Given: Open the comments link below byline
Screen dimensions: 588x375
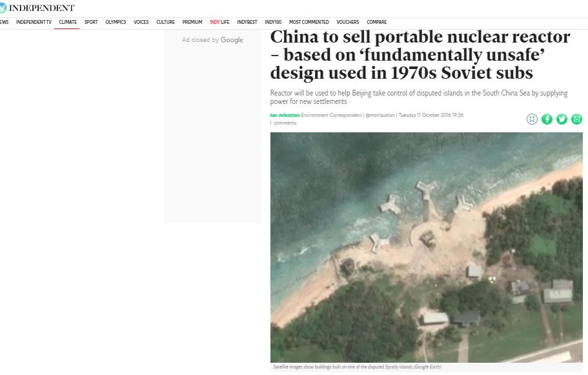Looking at the screenshot, I should coord(285,123).
